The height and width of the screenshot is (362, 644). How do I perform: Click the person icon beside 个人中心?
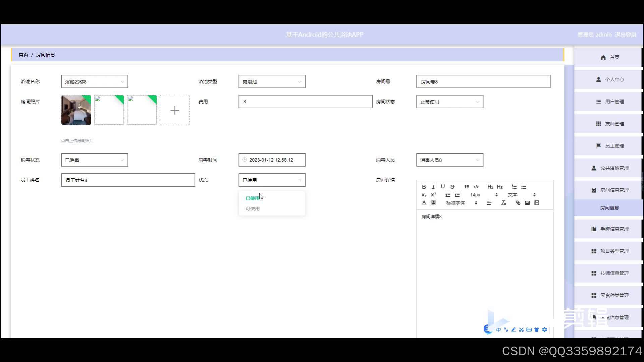pos(598,79)
